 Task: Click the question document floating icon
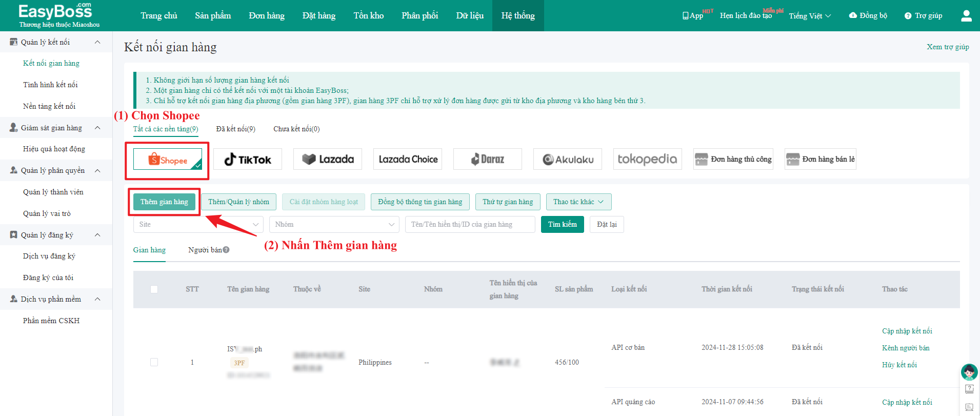tap(969, 389)
